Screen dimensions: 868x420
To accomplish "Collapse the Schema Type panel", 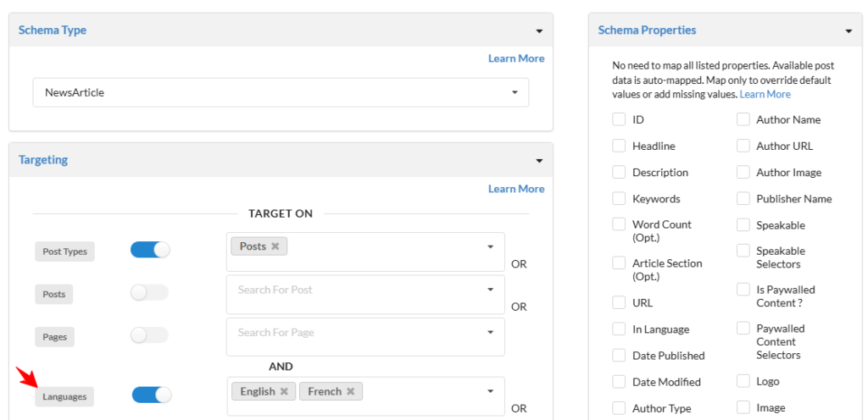I will point(539,31).
